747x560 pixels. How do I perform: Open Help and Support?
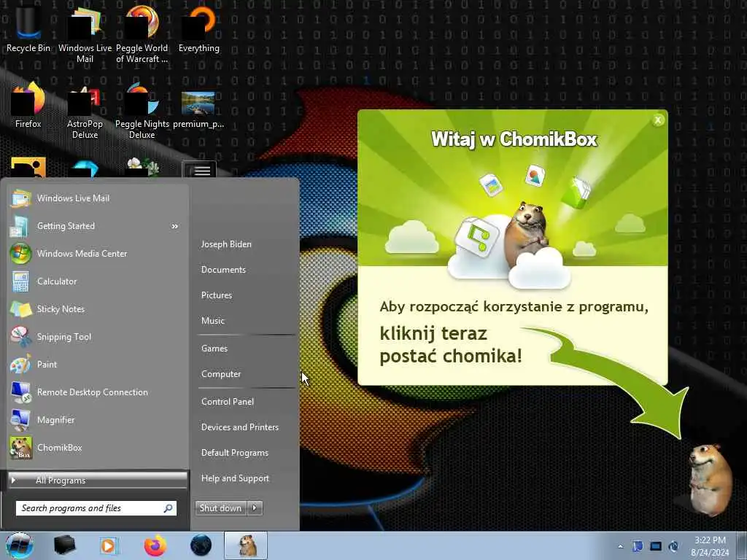[x=236, y=478]
